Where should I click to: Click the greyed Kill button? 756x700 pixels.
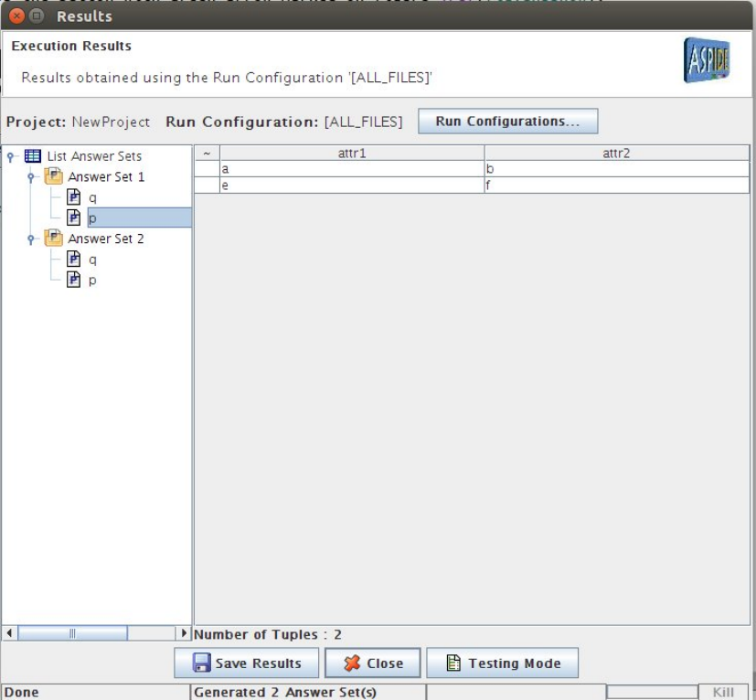click(723, 693)
